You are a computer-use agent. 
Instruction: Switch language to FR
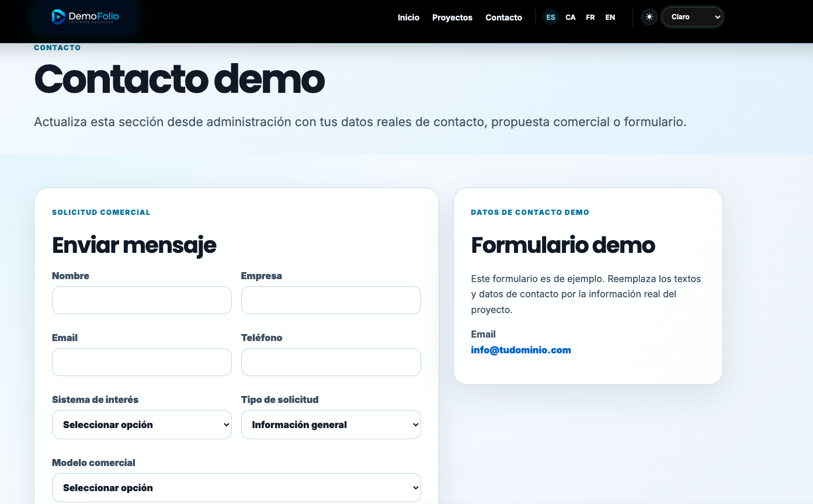pos(590,18)
